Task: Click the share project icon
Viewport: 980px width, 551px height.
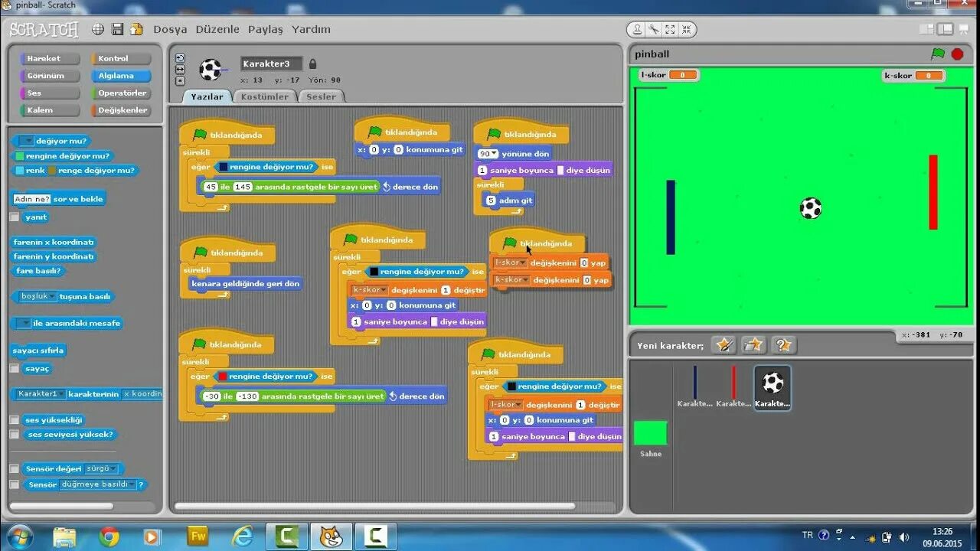Action: (x=136, y=29)
